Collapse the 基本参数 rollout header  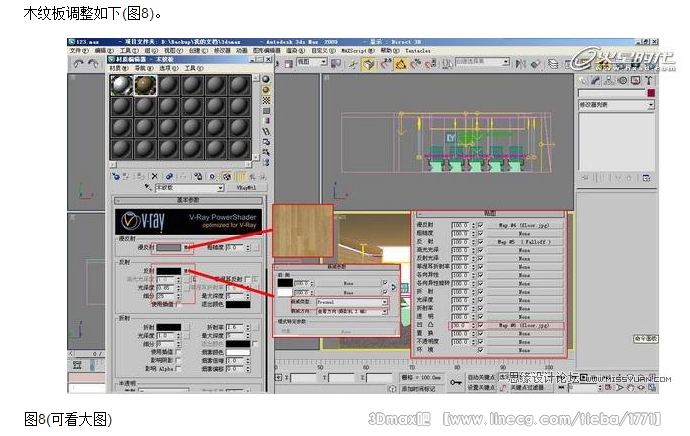(188, 200)
